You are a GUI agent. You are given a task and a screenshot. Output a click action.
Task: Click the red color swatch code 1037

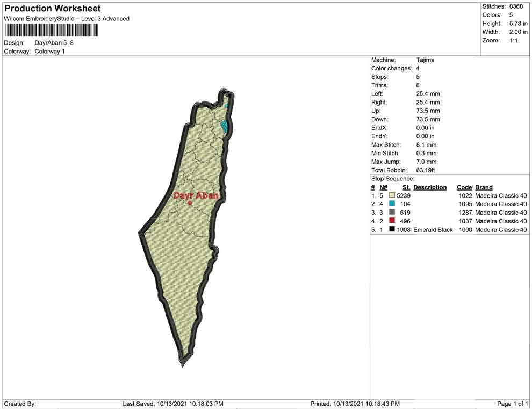coord(392,221)
